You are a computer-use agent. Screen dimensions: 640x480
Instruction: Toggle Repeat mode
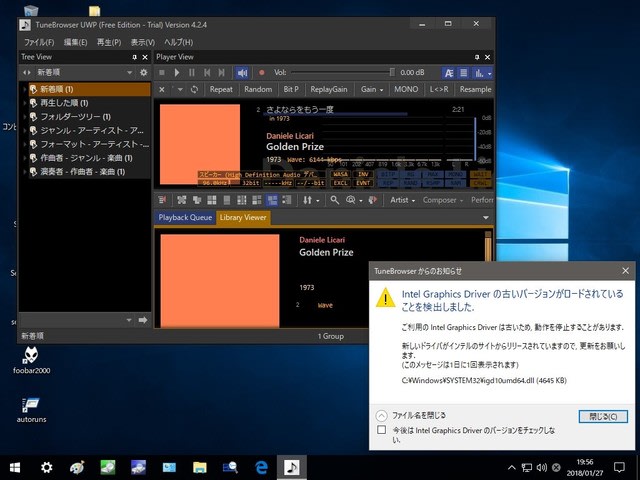221,89
